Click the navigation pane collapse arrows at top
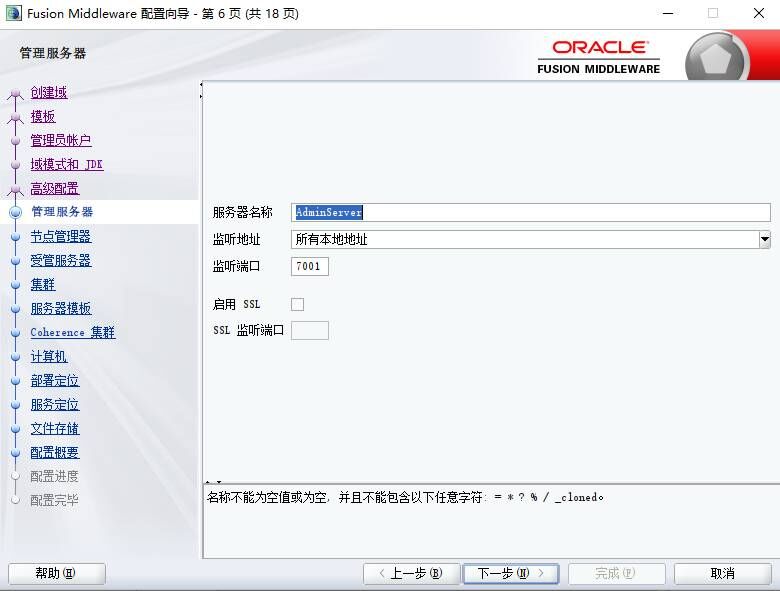 tap(201, 90)
